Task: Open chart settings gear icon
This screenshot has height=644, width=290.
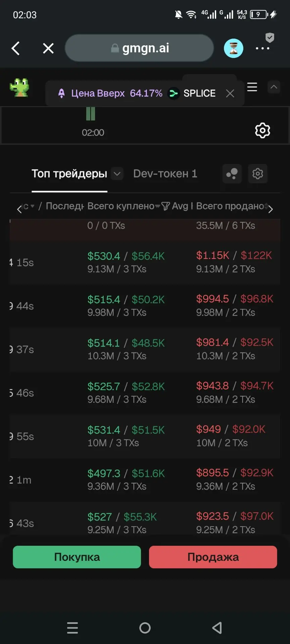Action: [x=262, y=130]
